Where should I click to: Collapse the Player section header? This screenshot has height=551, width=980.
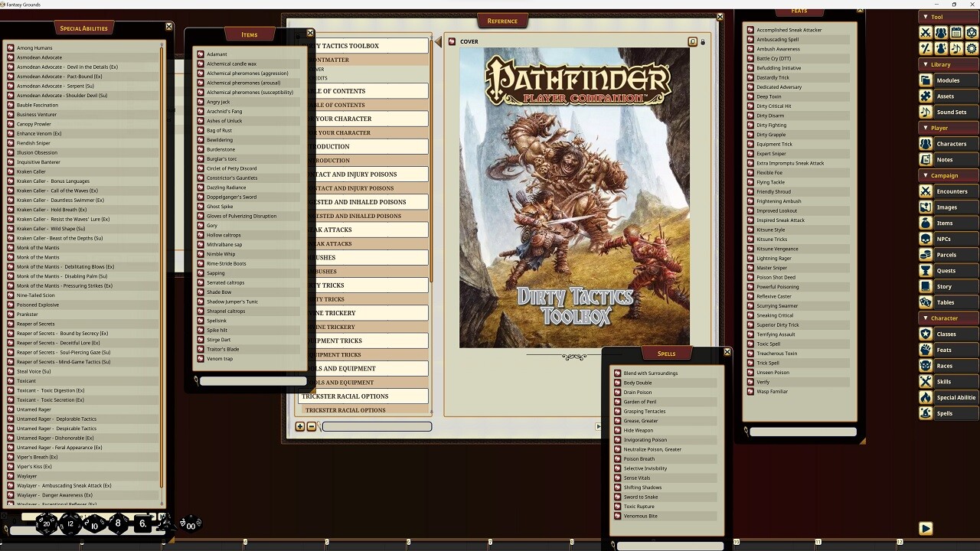tap(948, 128)
